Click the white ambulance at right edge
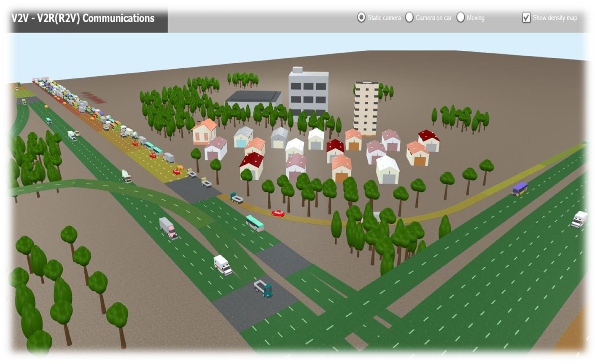This screenshot has height=364, width=595. 579,219
